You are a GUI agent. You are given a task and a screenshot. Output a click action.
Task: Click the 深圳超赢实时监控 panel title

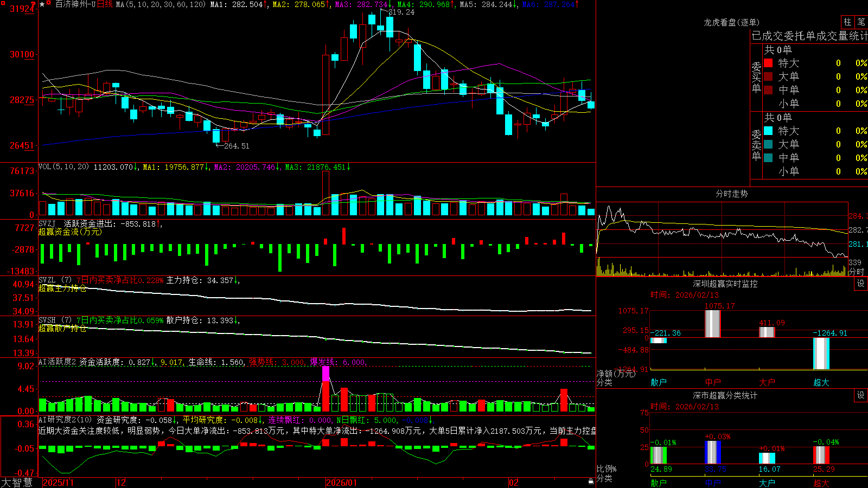coord(725,284)
